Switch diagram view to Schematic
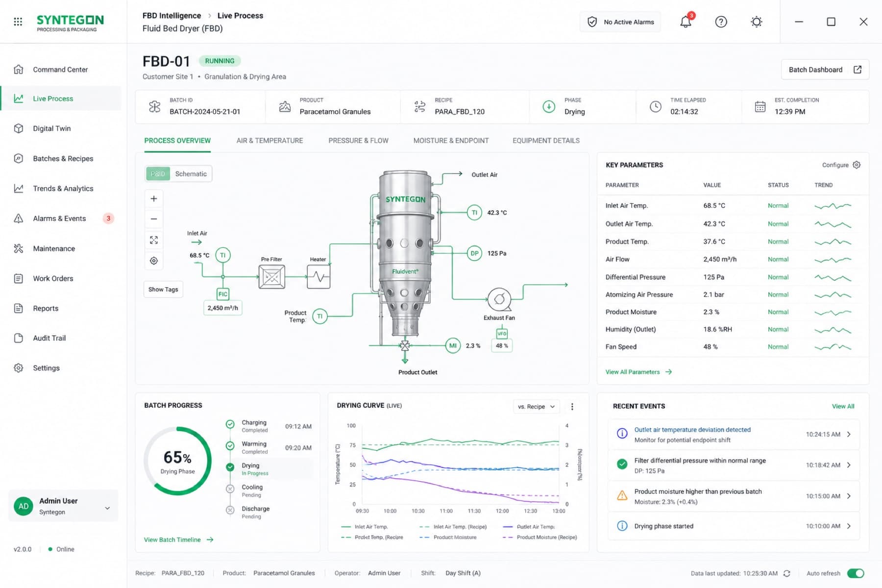This screenshot has height=588, width=882. click(x=191, y=174)
